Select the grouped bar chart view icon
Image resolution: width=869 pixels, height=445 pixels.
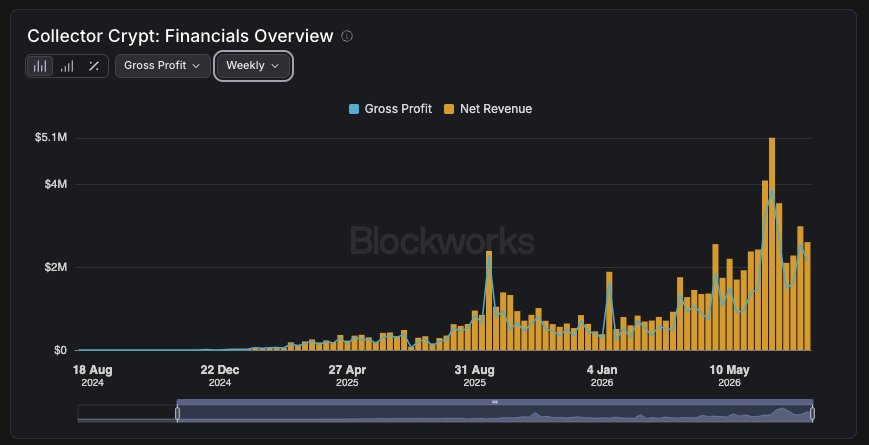(x=40, y=66)
